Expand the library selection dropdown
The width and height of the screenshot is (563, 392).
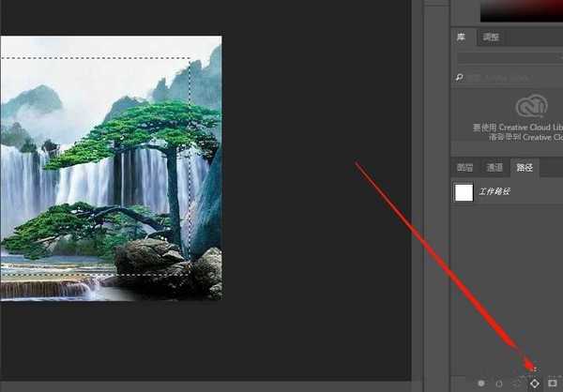click(x=507, y=58)
